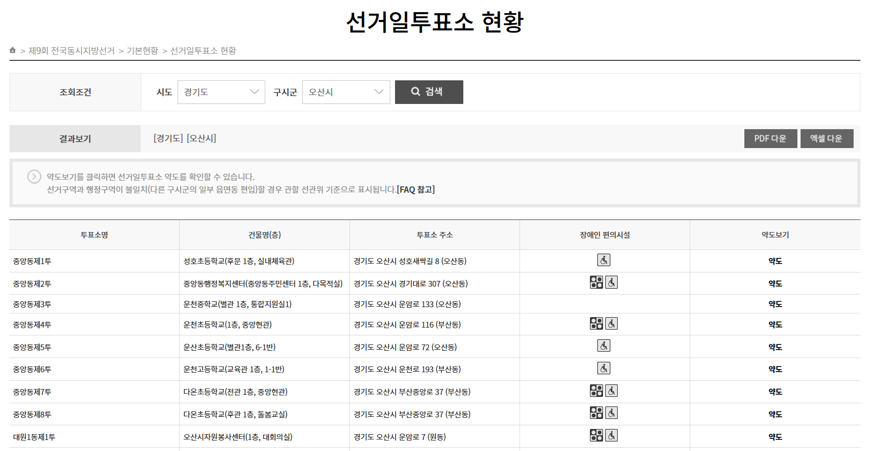Download results via 엑셀 다운 button
This screenshot has height=451, width=872.
pos(827,138)
